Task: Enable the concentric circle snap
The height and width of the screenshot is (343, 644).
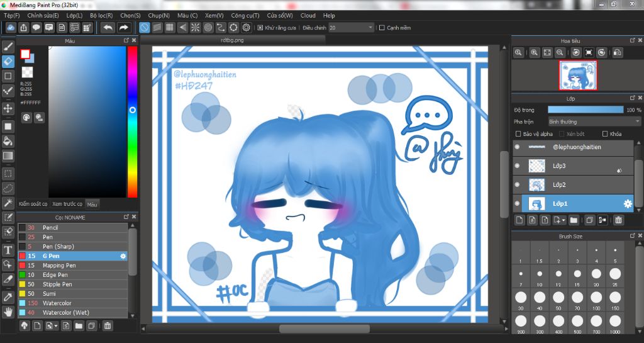Action: [208, 28]
